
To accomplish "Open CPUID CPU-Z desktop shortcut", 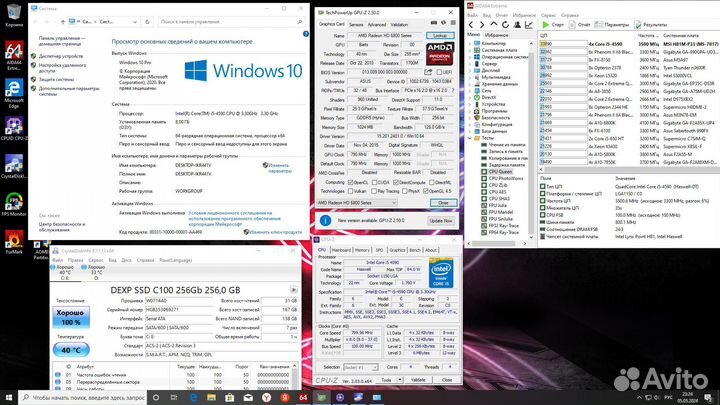I will point(14,129).
